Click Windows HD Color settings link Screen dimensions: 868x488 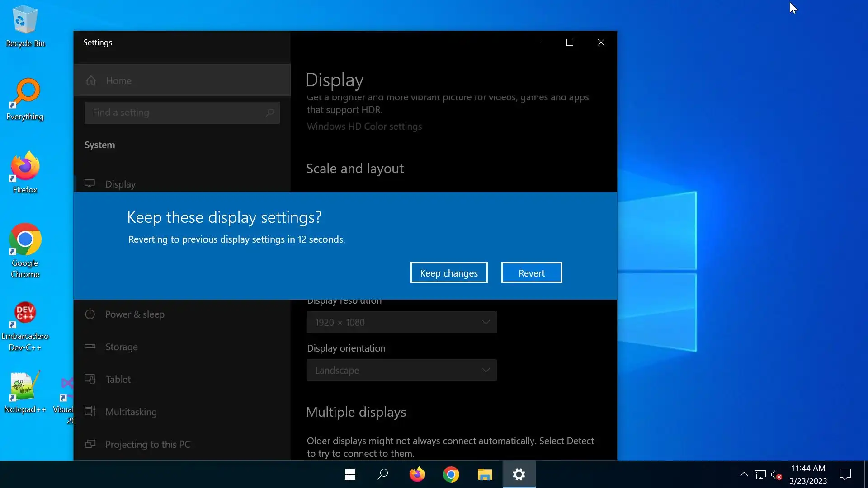tap(364, 127)
